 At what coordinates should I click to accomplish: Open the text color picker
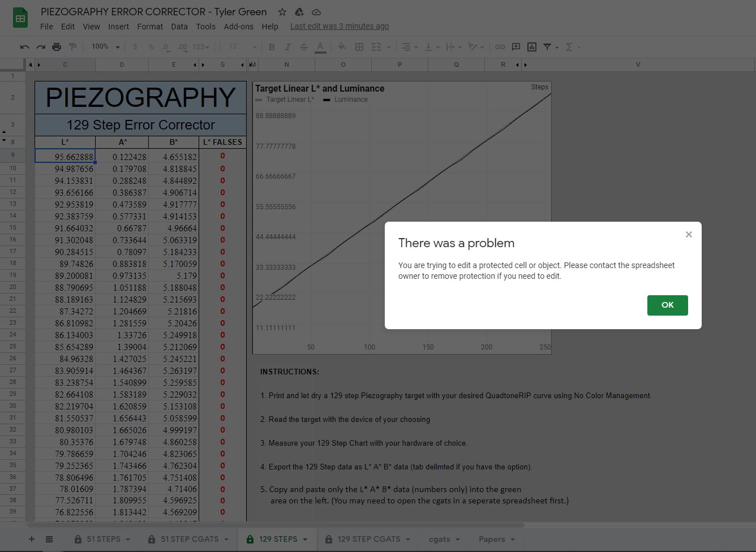pyautogui.click(x=320, y=47)
